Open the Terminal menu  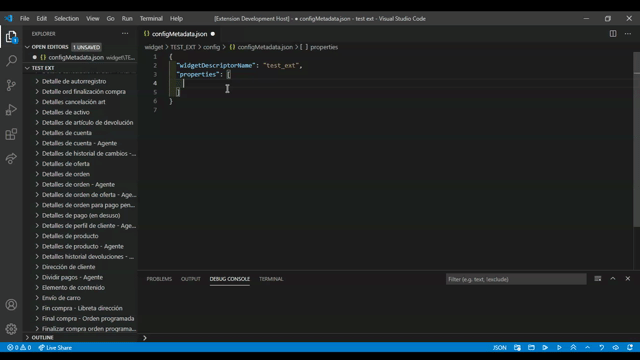tap(151, 18)
